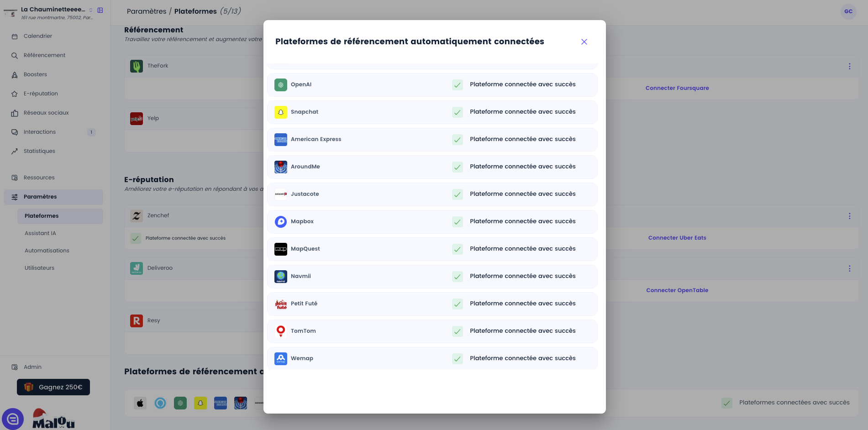Click the TheFork logo icon
The height and width of the screenshot is (430, 868).
click(x=137, y=66)
